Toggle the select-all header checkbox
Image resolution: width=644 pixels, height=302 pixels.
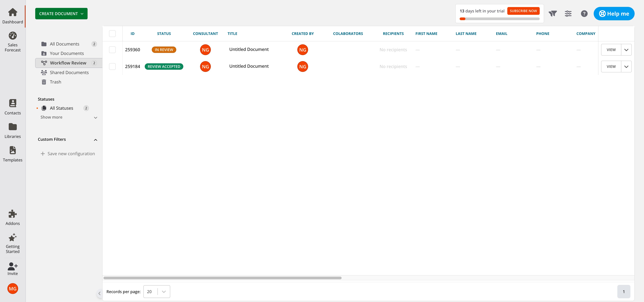112,34
